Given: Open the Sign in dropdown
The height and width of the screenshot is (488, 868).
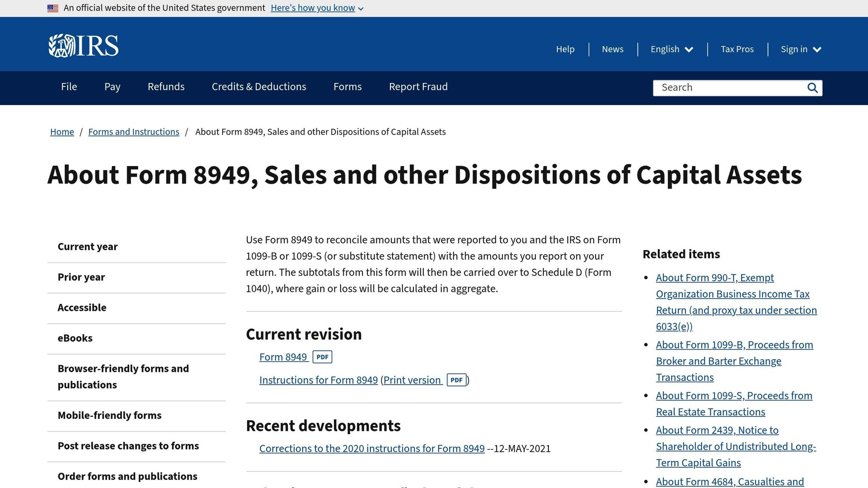Looking at the screenshot, I should 800,49.
